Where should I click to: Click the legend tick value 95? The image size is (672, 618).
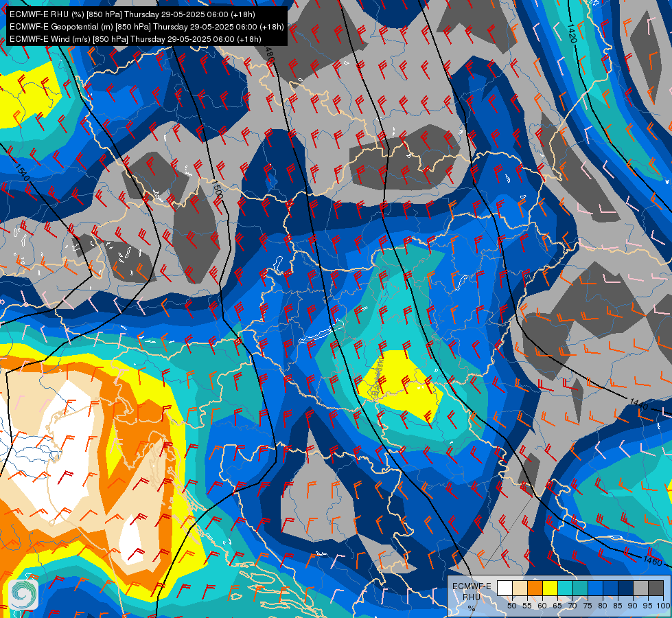648,606
